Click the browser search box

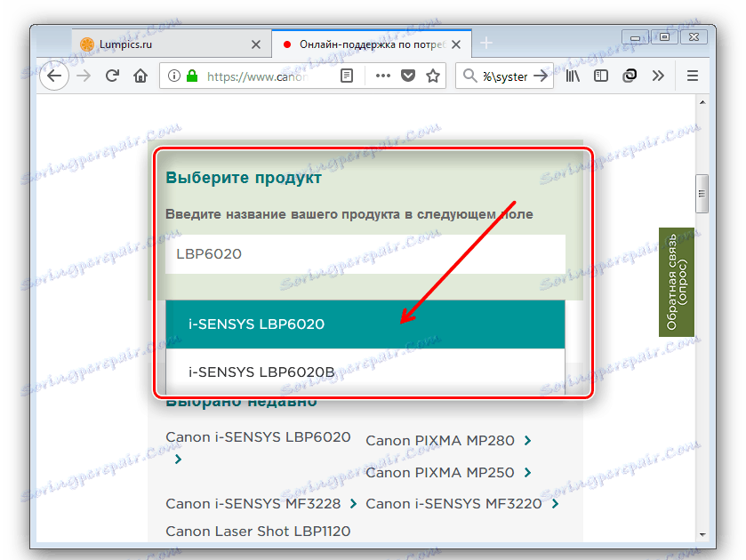(x=504, y=76)
